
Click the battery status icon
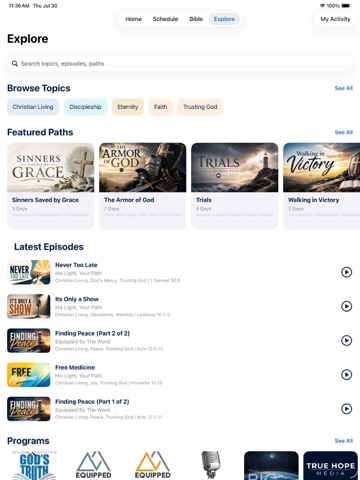(x=346, y=6)
